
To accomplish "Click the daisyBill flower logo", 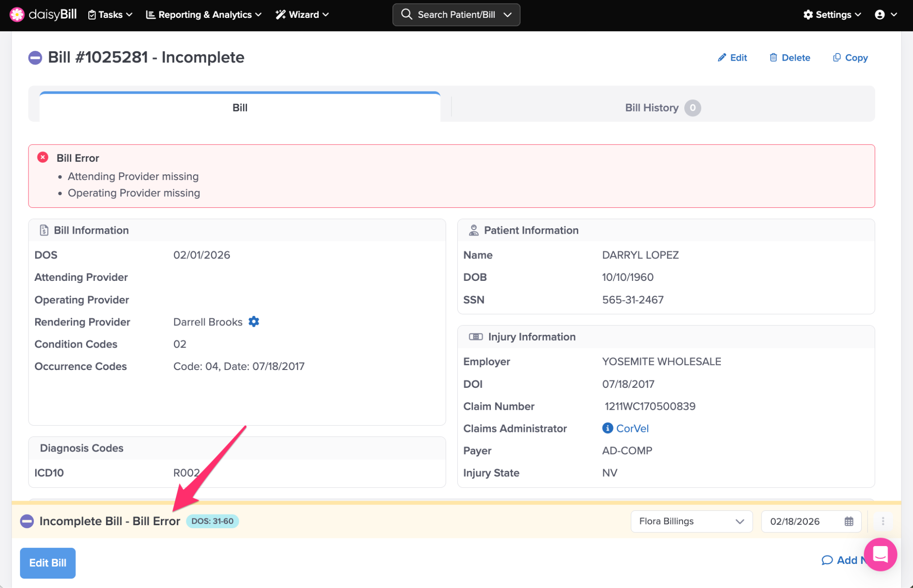I will (x=17, y=14).
